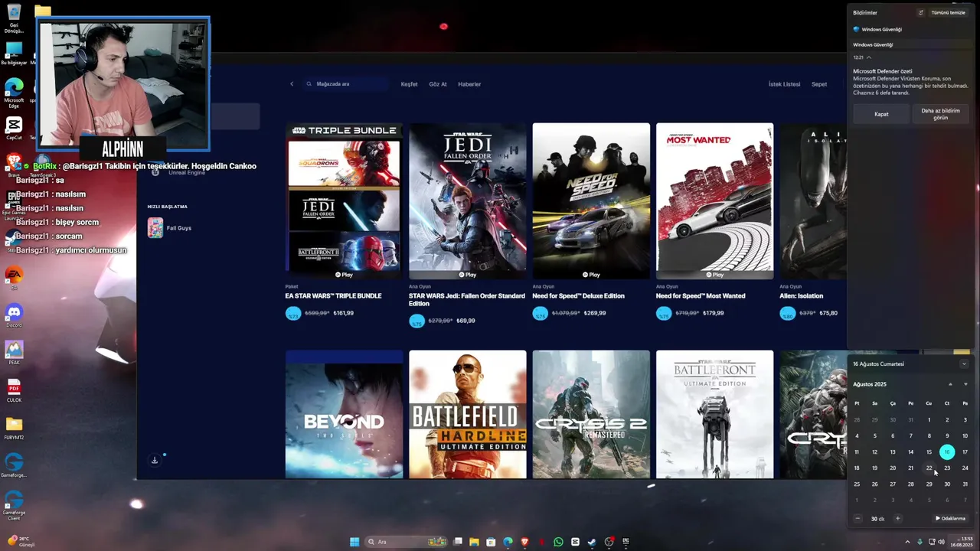Click the download manager icon in EA sidebar
The width and height of the screenshot is (980, 551).
(x=154, y=460)
